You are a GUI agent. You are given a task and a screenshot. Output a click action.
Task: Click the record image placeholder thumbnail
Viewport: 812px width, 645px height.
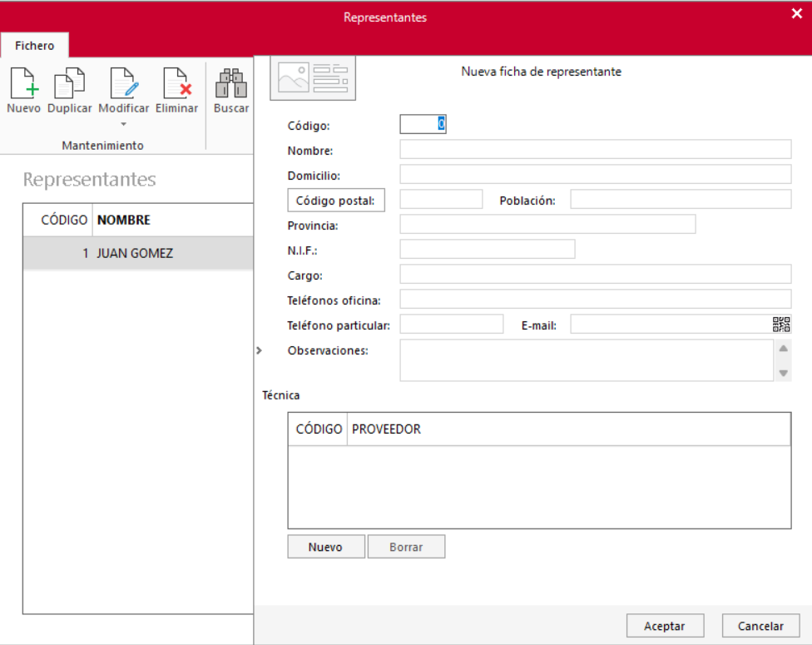[313, 78]
